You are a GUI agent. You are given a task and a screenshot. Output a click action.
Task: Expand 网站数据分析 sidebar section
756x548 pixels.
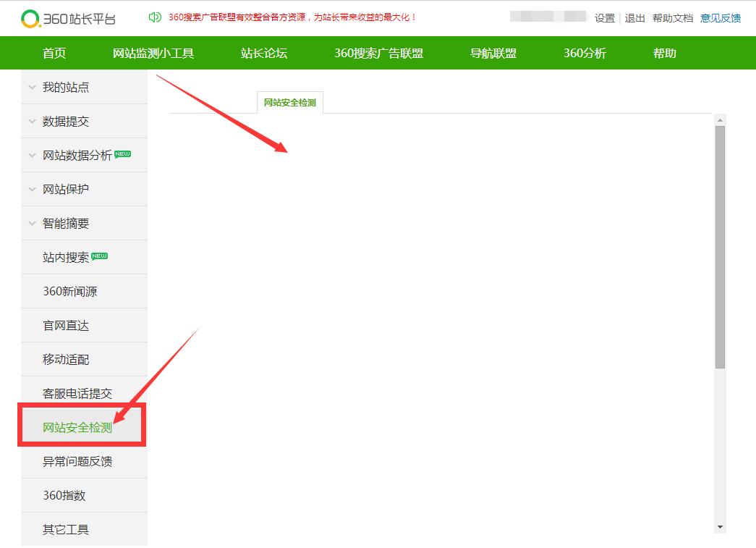[77, 156]
